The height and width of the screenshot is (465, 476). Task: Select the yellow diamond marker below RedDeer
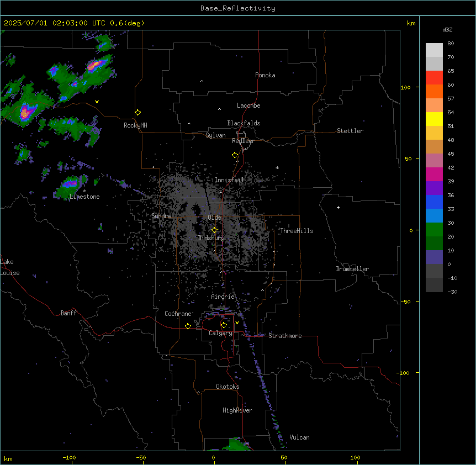point(235,155)
